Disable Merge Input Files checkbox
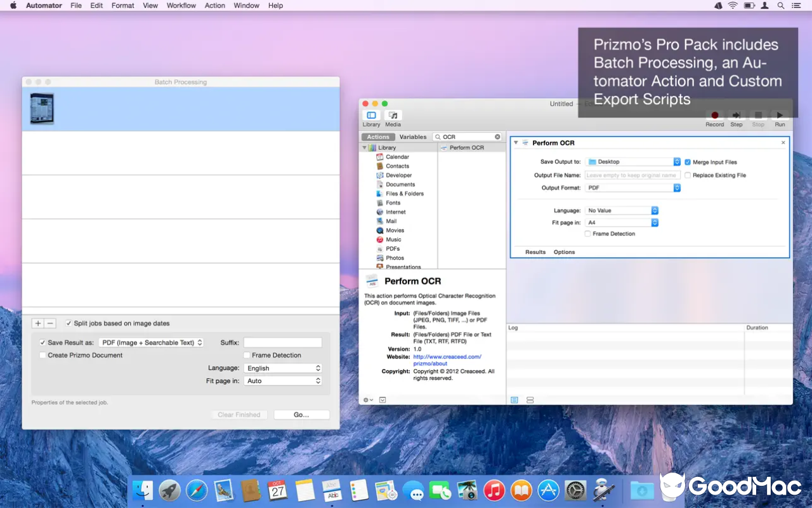This screenshot has height=508, width=812. (688, 163)
